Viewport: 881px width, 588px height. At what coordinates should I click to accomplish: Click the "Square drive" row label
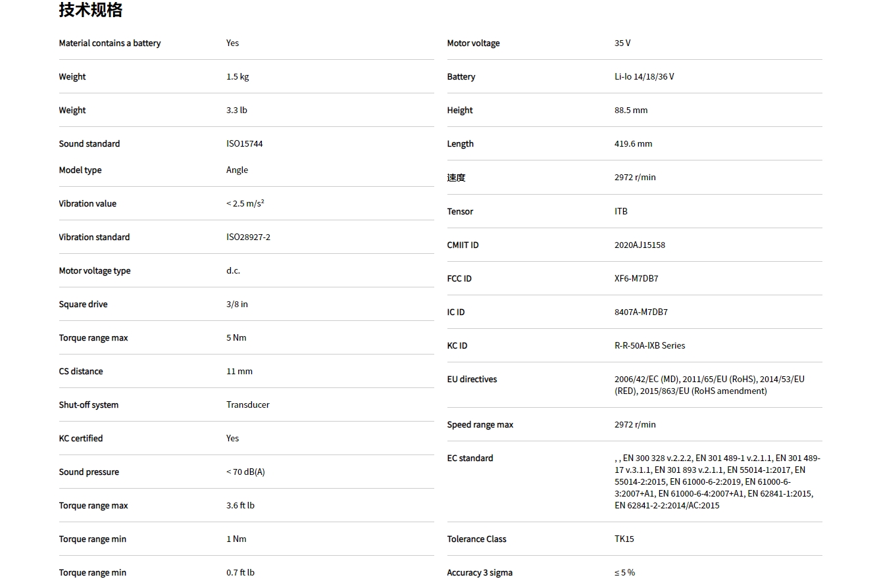click(83, 305)
